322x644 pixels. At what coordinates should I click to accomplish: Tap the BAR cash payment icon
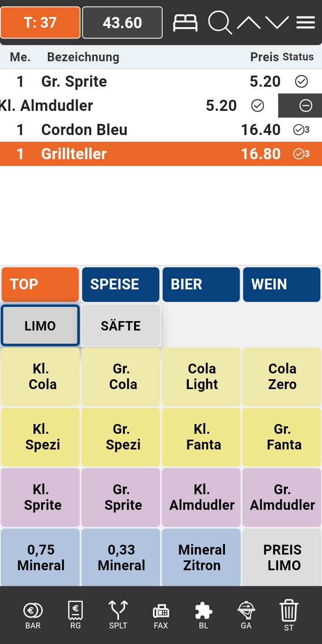(x=33, y=615)
